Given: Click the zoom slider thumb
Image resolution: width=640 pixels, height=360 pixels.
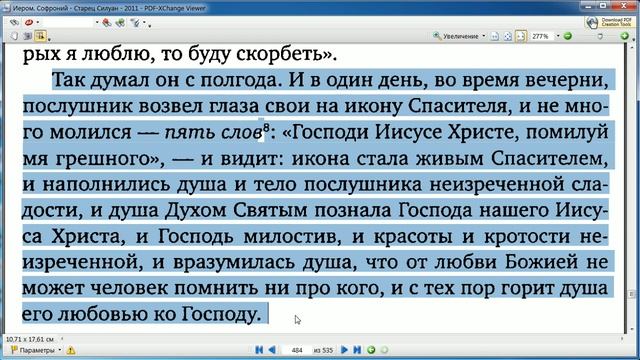Looking at the screenshot, I should [x=600, y=36].
